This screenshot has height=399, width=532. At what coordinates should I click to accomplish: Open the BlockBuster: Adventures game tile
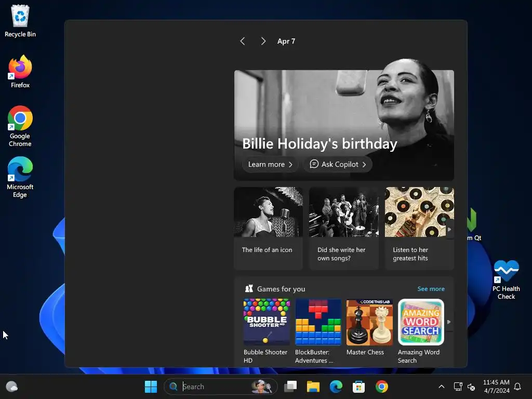(318, 331)
